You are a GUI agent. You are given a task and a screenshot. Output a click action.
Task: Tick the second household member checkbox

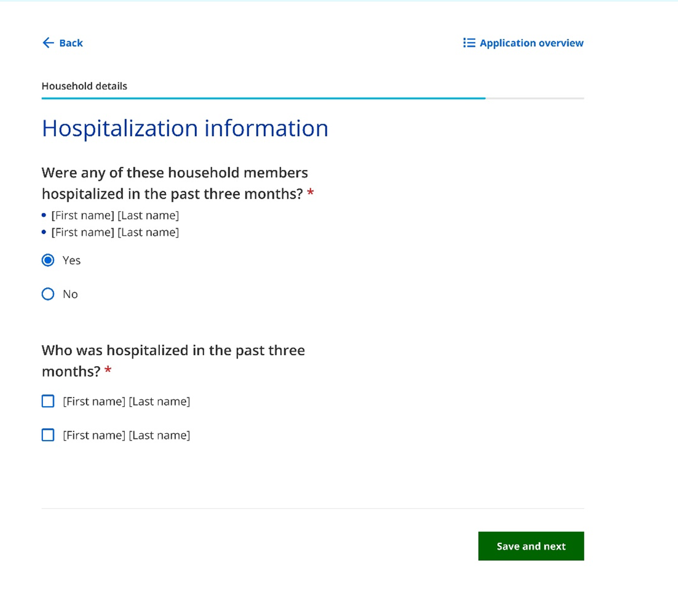click(48, 435)
